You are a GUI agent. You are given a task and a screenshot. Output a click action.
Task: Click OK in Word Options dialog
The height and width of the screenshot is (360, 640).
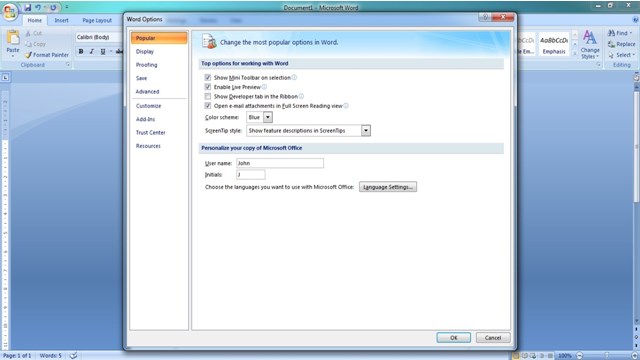453,338
